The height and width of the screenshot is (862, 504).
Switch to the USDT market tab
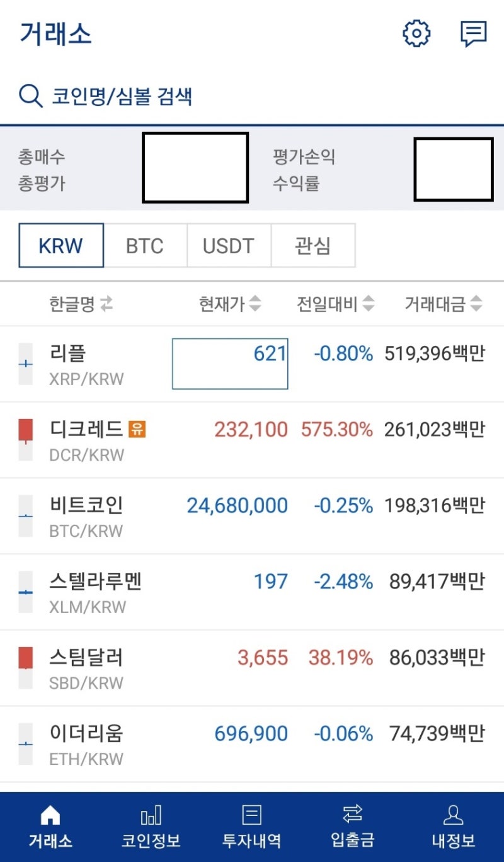pyautogui.click(x=229, y=246)
